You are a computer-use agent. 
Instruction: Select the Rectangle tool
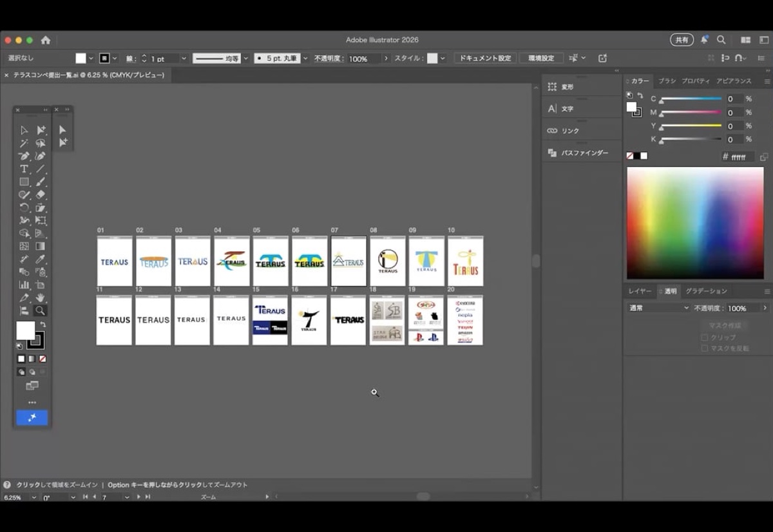click(x=24, y=182)
